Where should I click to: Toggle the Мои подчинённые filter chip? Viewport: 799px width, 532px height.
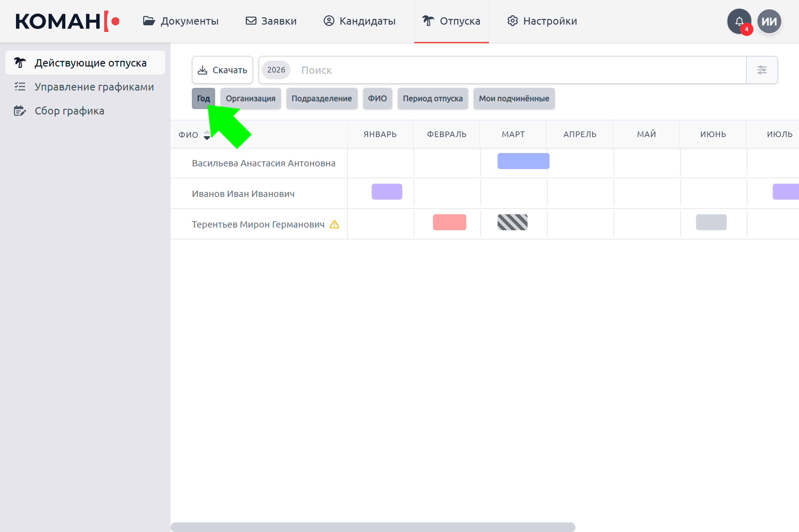click(514, 98)
